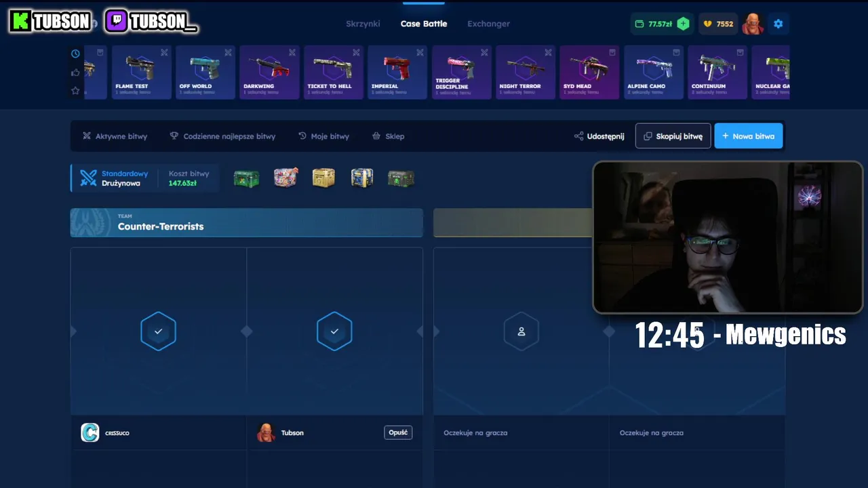
Task: Open the Continuum drop card
Action: coord(717,73)
